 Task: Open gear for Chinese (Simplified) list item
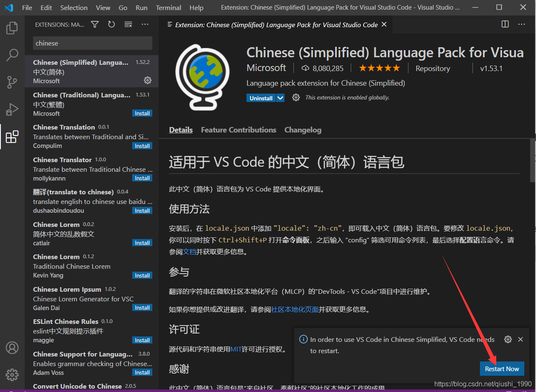point(147,80)
